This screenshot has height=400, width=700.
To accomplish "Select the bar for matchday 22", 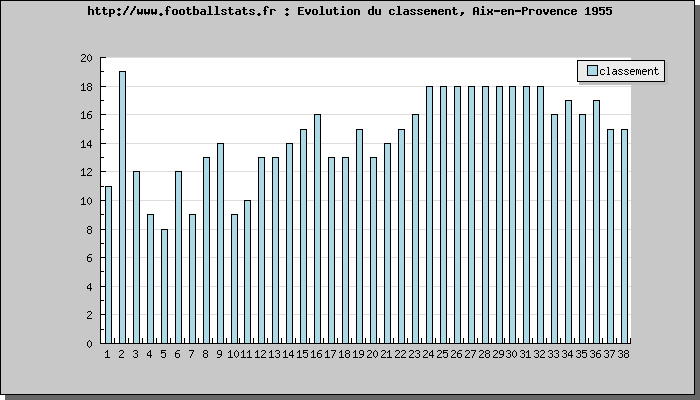I will coord(401,236).
